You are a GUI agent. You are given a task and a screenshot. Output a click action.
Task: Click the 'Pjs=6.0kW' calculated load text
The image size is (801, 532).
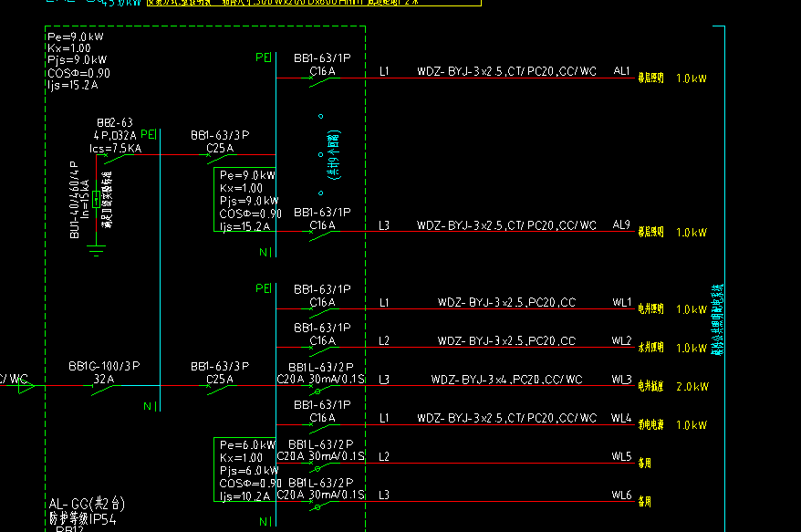249,470
